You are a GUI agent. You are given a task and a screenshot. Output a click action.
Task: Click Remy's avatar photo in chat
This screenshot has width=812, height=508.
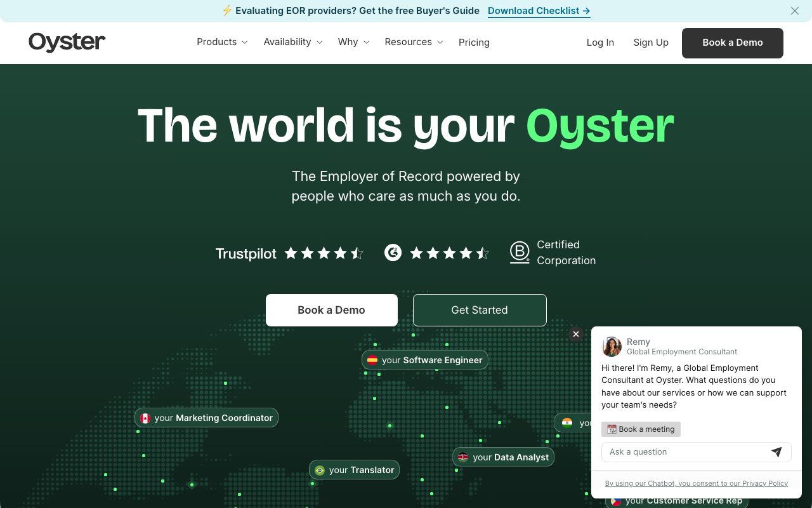(612, 347)
